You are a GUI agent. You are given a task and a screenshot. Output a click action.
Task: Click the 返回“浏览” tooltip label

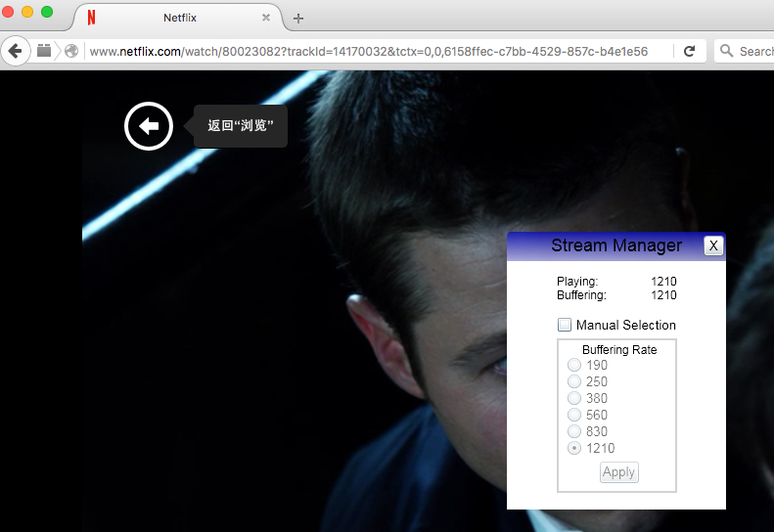click(x=241, y=126)
